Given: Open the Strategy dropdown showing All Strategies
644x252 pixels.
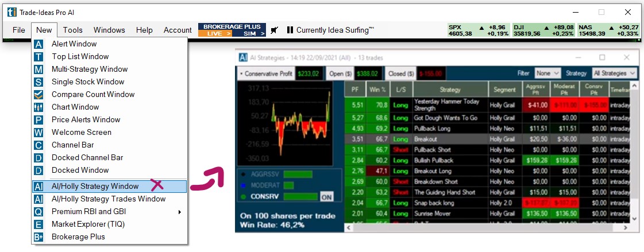Looking at the screenshot, I should pos(614,73).
